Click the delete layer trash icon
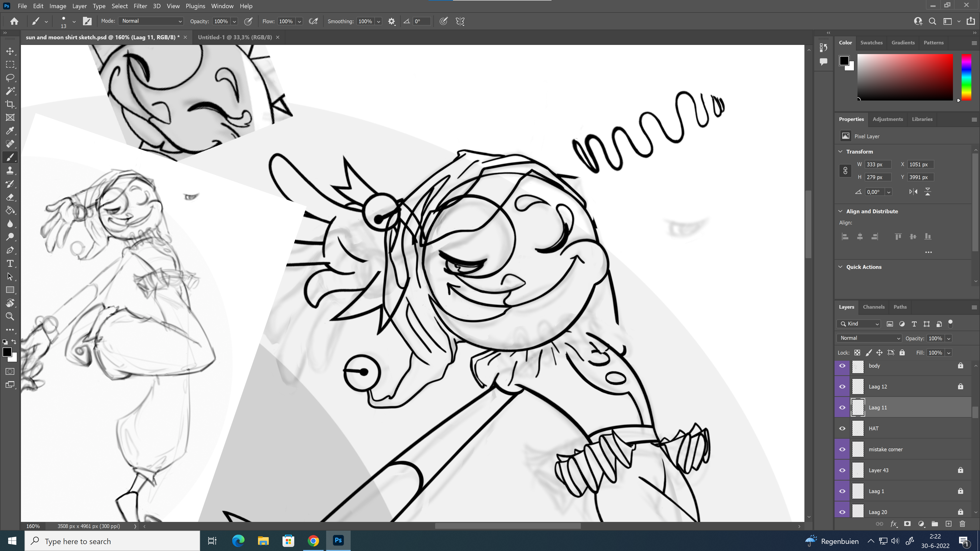Image resolution: width=980 pixels, height=551 pixels. [x=962, y=524]
